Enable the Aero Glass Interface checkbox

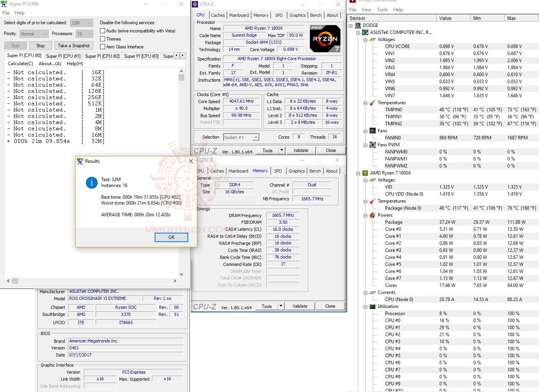[x=102, y=46]
